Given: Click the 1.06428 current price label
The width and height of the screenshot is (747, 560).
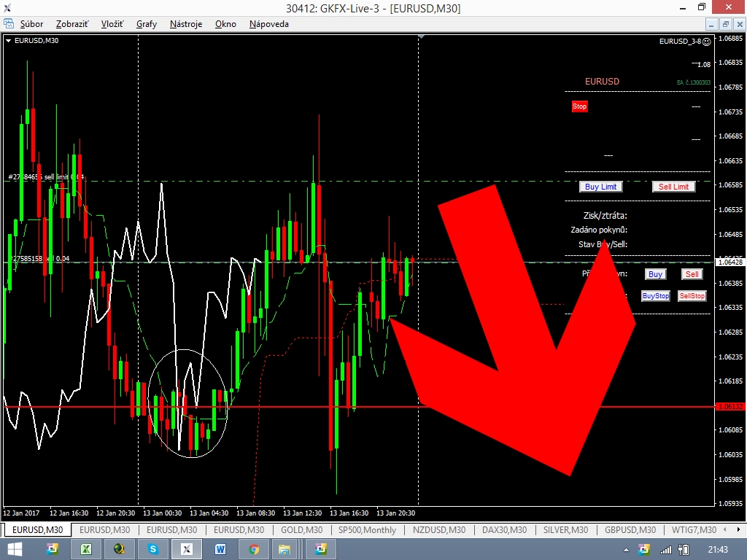Looking at the screenshot, I should click(729, 262).
